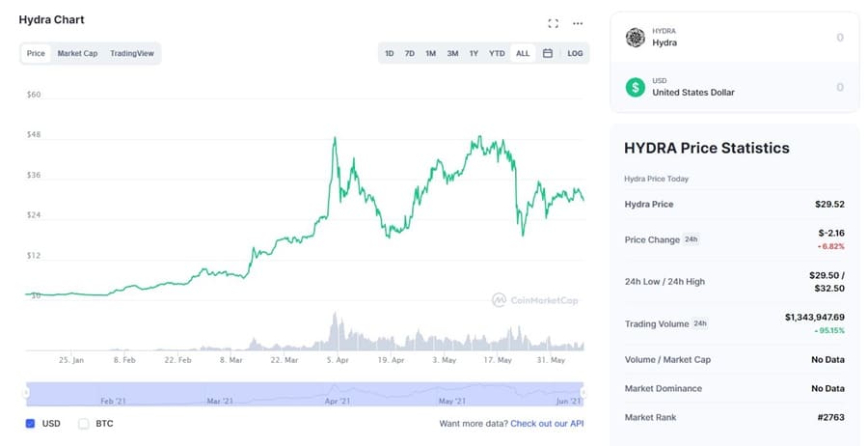The height and width of the screenshot is (446, 868).
Task: Click the fullscreen chart icon
Action: [x=553, y=23]
